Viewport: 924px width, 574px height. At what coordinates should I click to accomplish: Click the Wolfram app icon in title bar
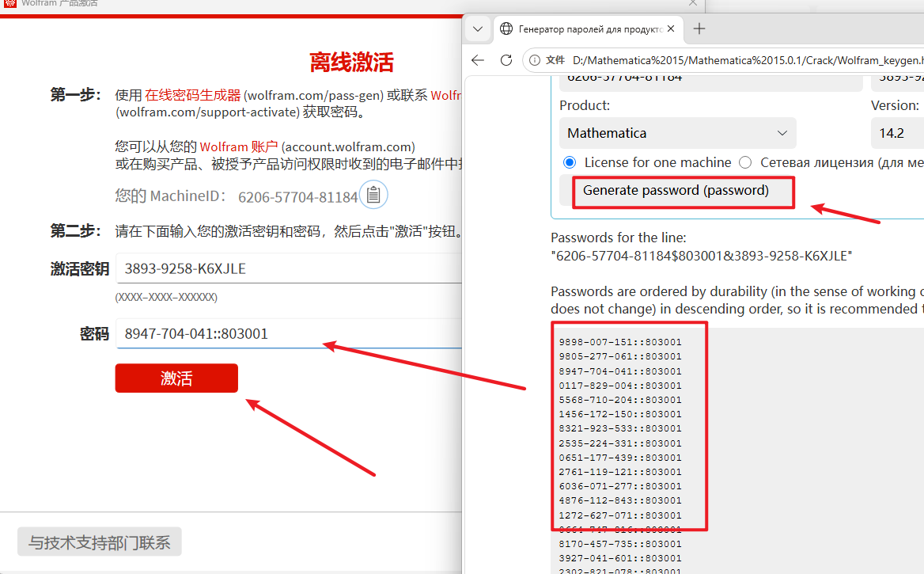[x=10, y=3]
